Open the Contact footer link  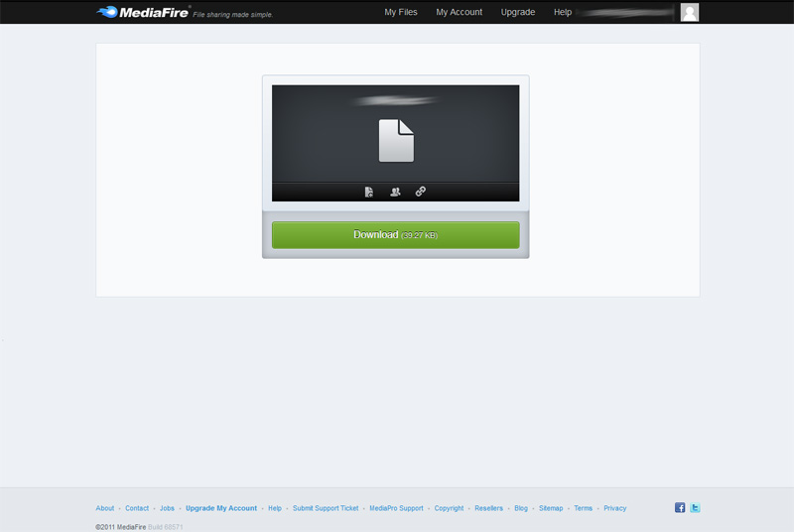(x=137, y=508)
